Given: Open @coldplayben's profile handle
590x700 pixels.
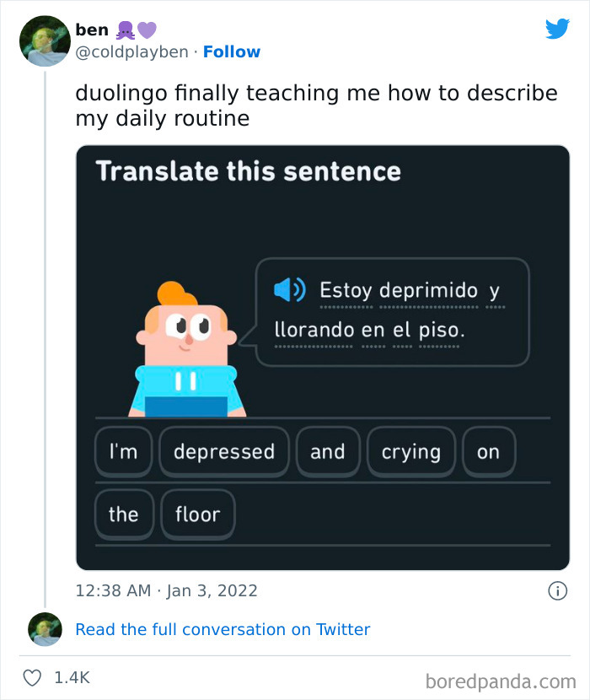Looking at the screenshot, I should tap(127, 51).
